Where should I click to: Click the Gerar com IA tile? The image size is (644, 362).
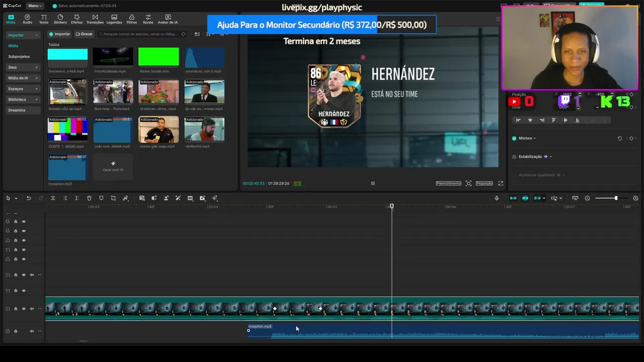click(113, 167)
